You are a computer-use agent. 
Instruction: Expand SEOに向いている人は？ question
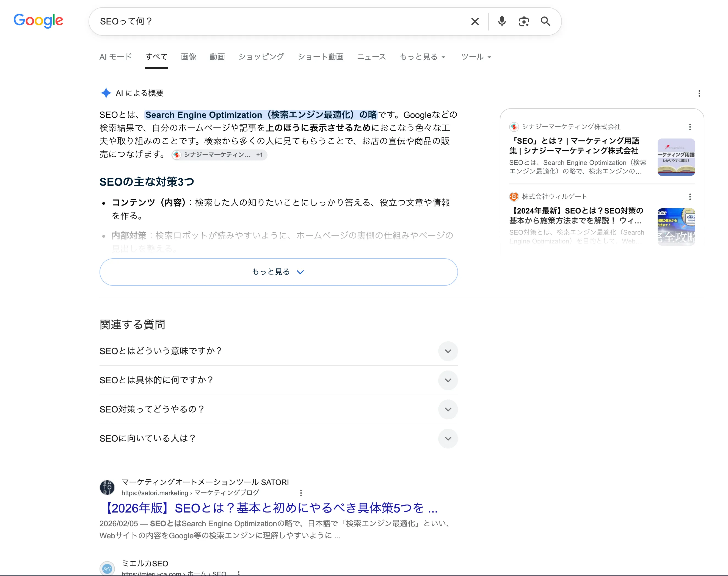(x=278, y=438)
